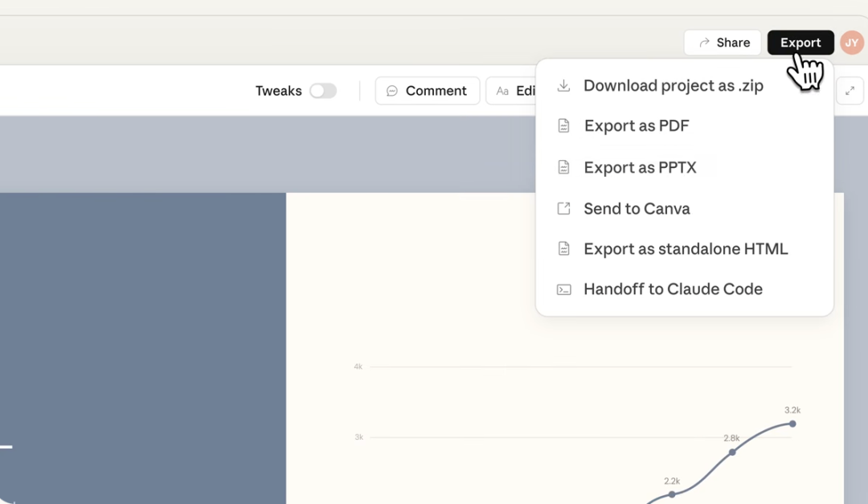This screenshot has height=504, width=868.
Task: Click the Share arrow icon
Action: click(704, 43)
